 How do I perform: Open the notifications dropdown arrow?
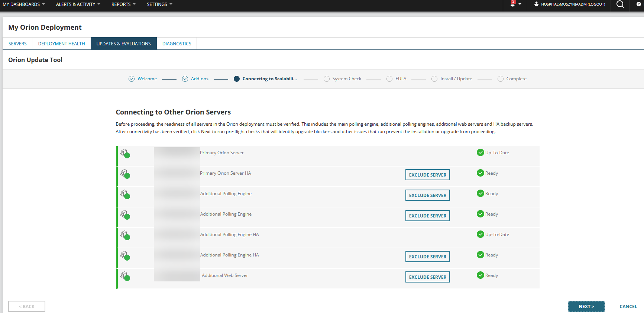click(520, 4)
